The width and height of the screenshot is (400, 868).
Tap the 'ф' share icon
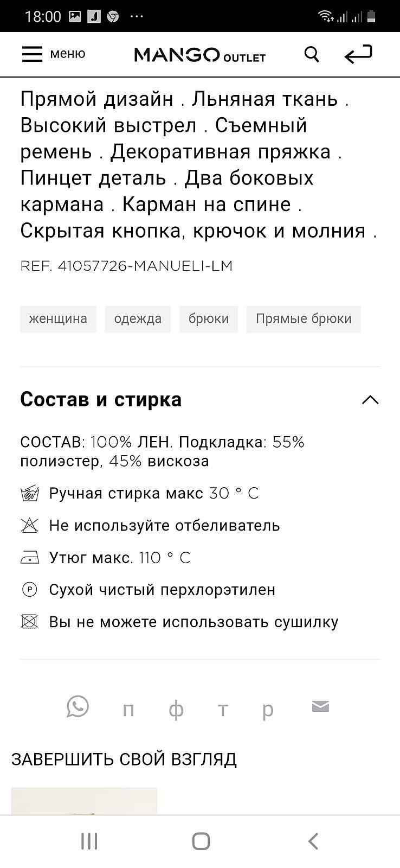click(x=176, y=709)
